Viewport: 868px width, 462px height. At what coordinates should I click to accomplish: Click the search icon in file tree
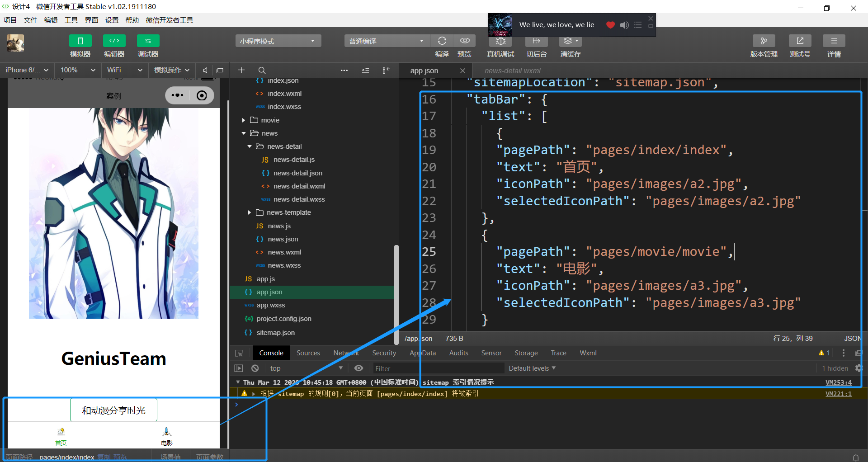click(x=262, y=70)
